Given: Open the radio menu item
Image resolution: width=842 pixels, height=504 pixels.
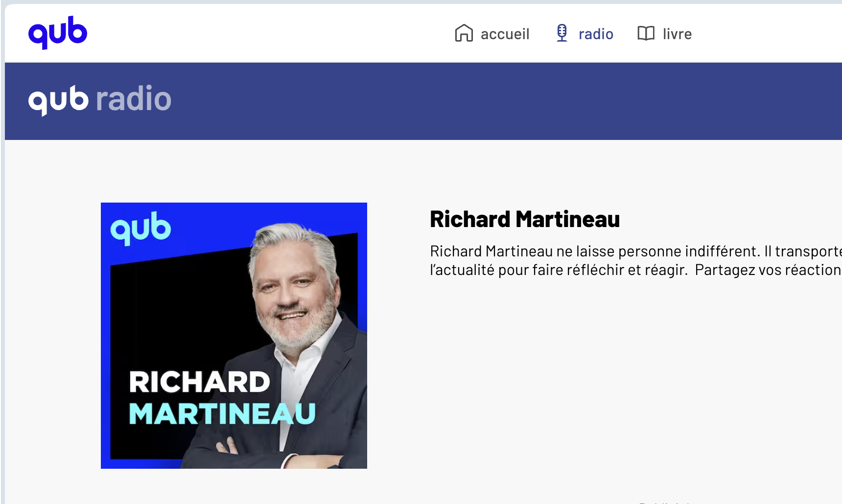Looking at the screenshot, I should click(x=585, y=33).
